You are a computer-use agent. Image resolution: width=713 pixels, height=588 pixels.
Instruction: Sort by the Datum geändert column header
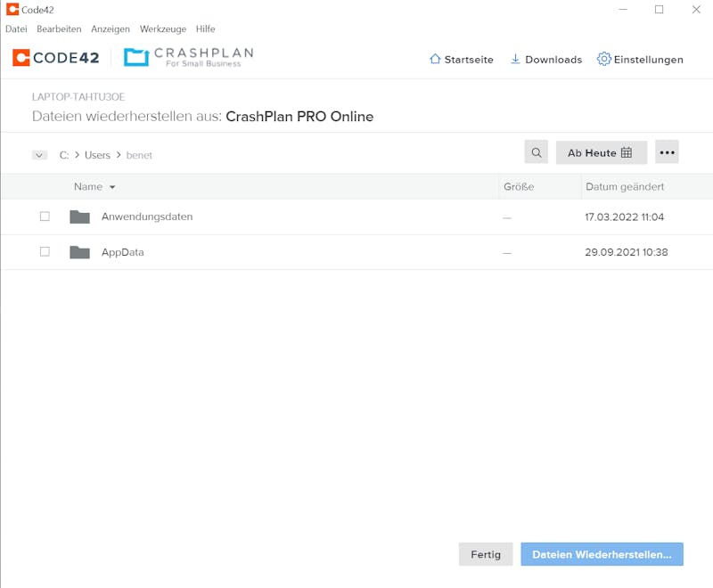625,187
